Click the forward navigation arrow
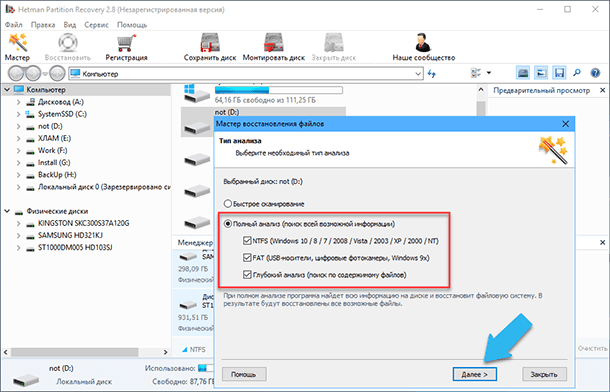Screen dimensions: 610x392 (33, 73)
